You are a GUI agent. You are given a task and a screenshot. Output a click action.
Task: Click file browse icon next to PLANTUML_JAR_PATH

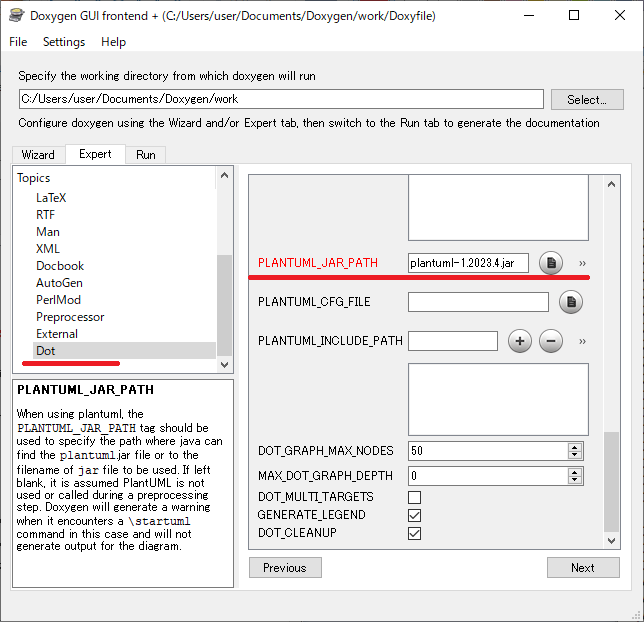pyautogui.click(x=550, y=263)
